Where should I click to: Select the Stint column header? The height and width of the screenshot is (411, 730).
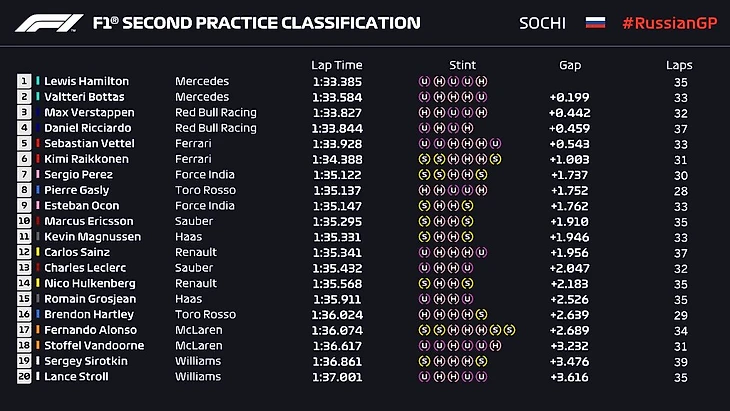pyautogui.click(x=462, y=65)
